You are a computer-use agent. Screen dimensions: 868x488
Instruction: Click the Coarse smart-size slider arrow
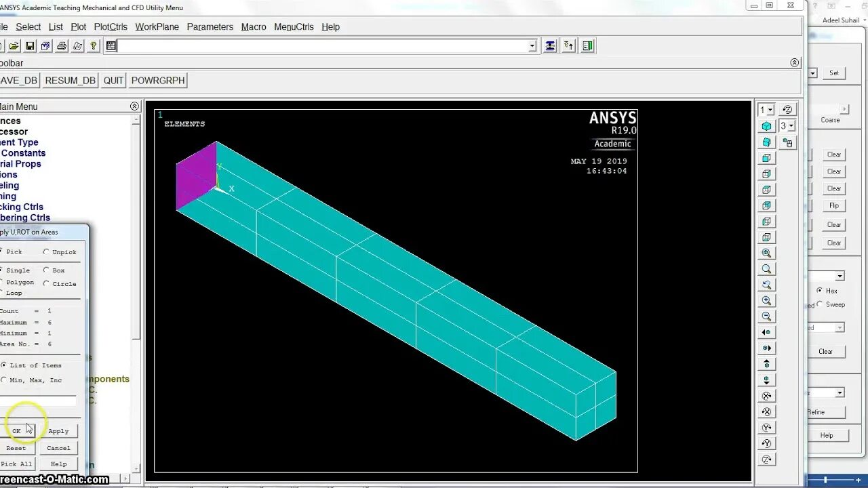coord(844,109)
